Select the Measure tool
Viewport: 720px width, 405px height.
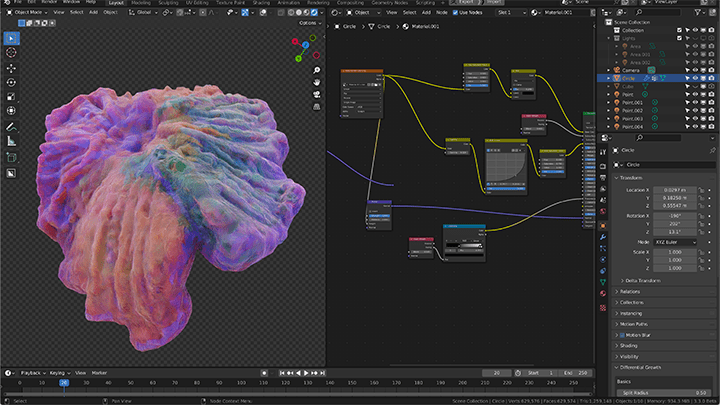point(11,141)
